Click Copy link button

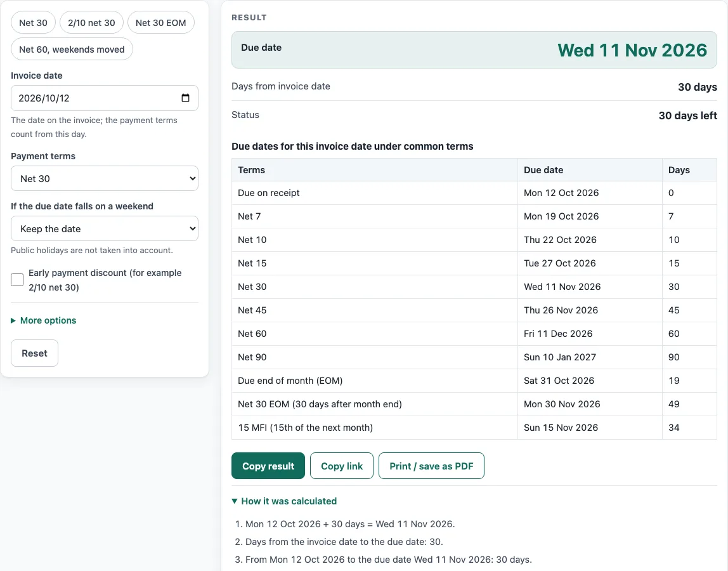tap(342, 466)
